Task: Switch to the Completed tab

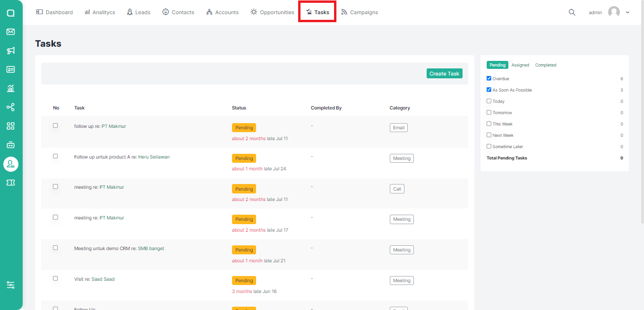Action: point(546,65)
